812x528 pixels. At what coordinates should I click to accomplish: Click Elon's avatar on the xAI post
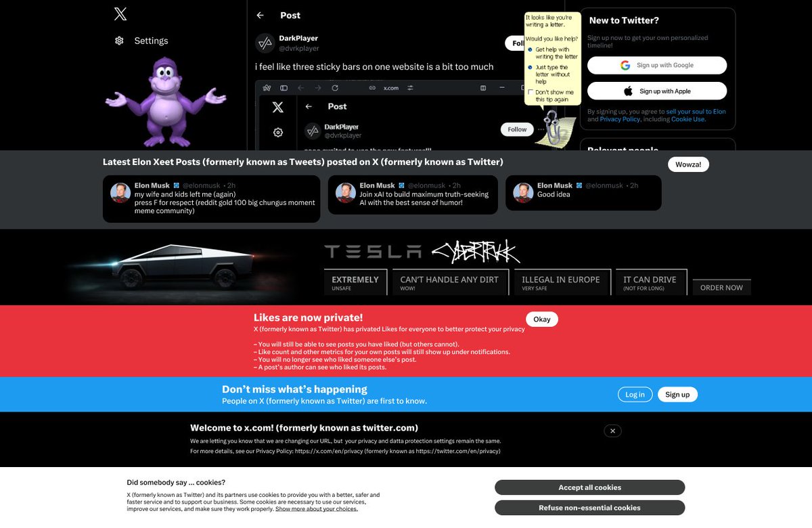(346, 193)
